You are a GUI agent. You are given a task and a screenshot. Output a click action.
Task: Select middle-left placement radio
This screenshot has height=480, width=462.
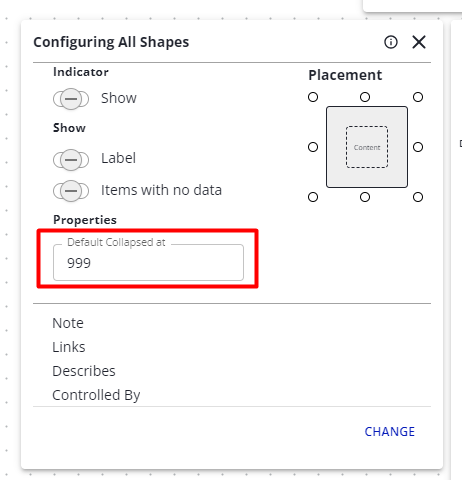point(313,147)
